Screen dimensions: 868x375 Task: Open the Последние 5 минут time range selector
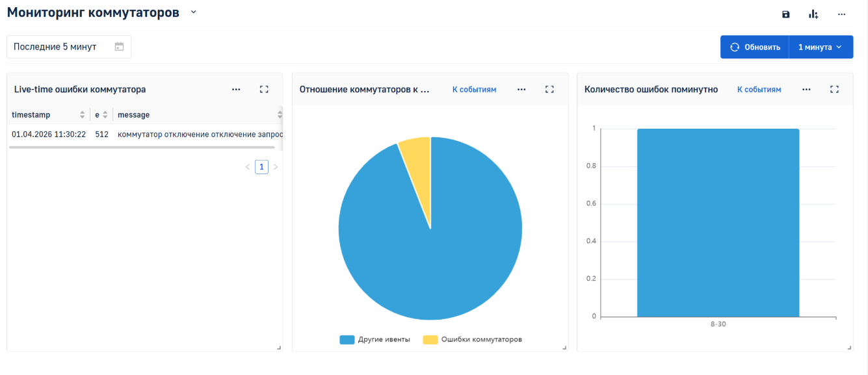[x=69, y=47]
